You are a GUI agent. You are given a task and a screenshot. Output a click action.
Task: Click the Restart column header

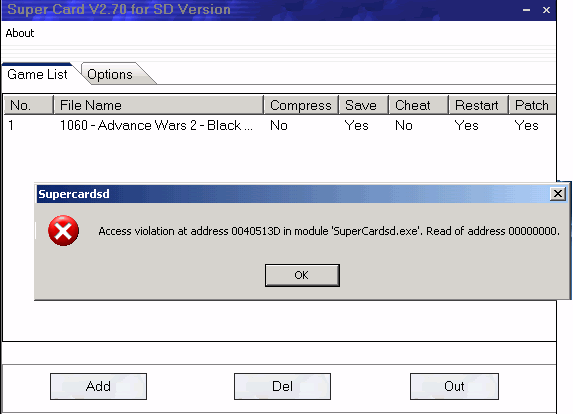(478, 105)
